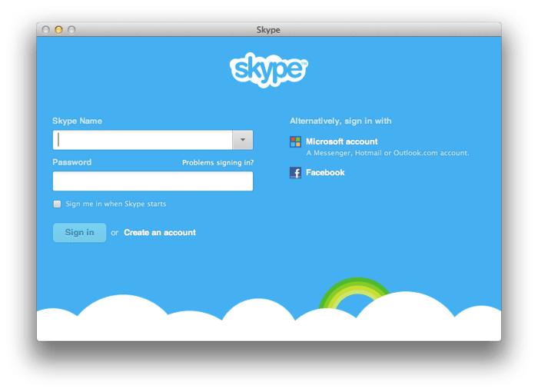This screenshot has height=392, width=538.
Task: Click the Microsoft four-color logo icon
Action: click(295, 141)
